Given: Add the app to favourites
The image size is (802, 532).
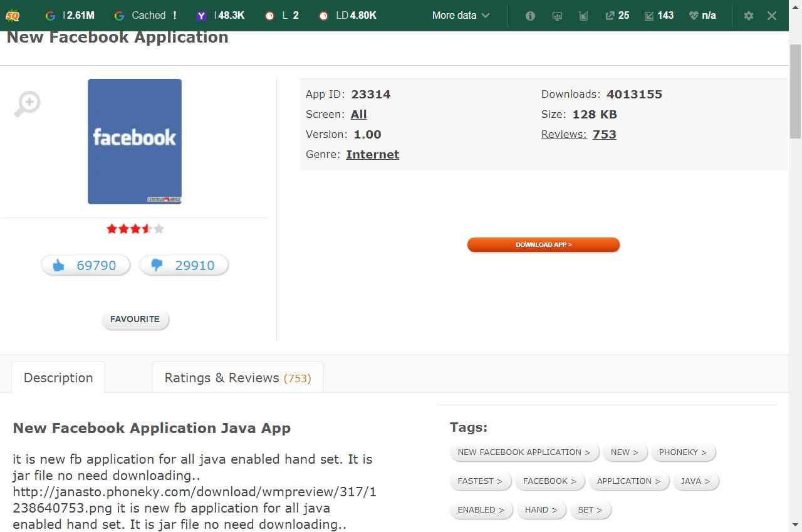Looking at the screenshot, I should [135, 319].
